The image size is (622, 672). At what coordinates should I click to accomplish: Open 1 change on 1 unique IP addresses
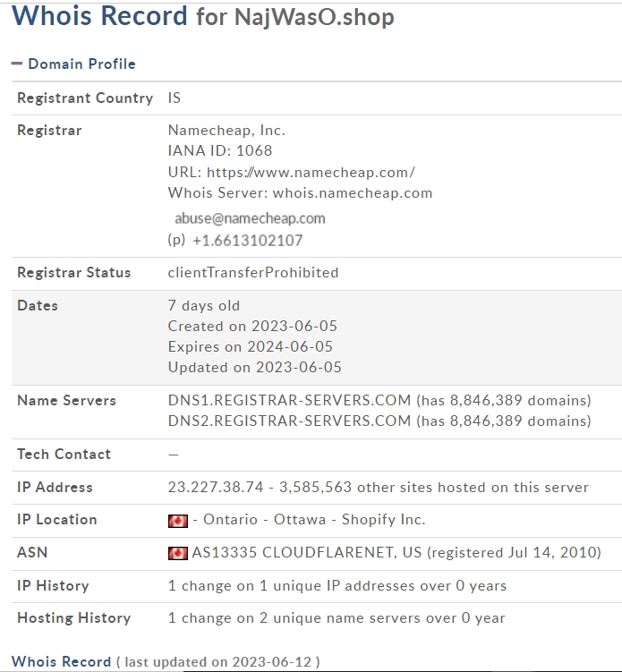337,586
